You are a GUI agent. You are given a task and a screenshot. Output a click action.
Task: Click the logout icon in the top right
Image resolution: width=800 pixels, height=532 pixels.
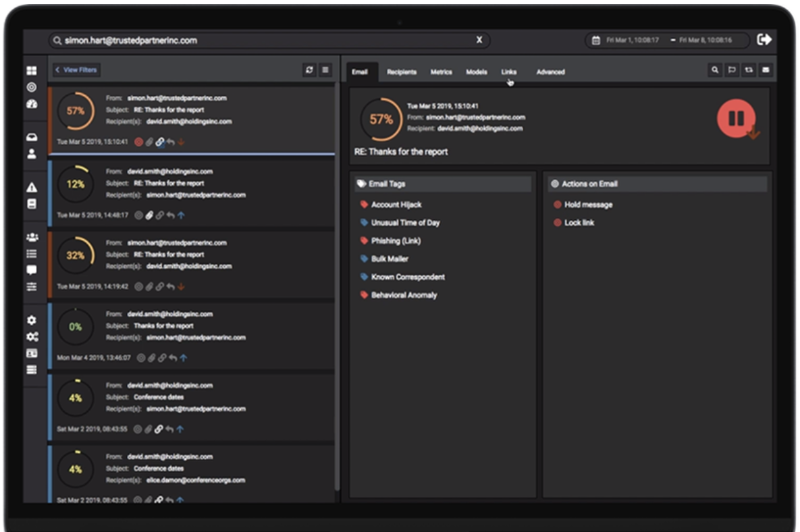764,40
